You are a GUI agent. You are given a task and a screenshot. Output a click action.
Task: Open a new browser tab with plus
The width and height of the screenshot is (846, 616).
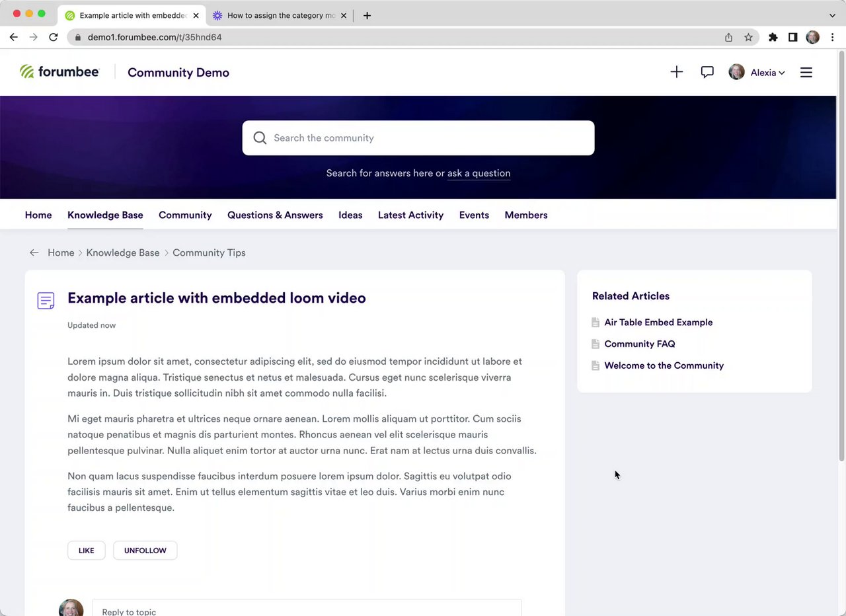click(367, 15)
